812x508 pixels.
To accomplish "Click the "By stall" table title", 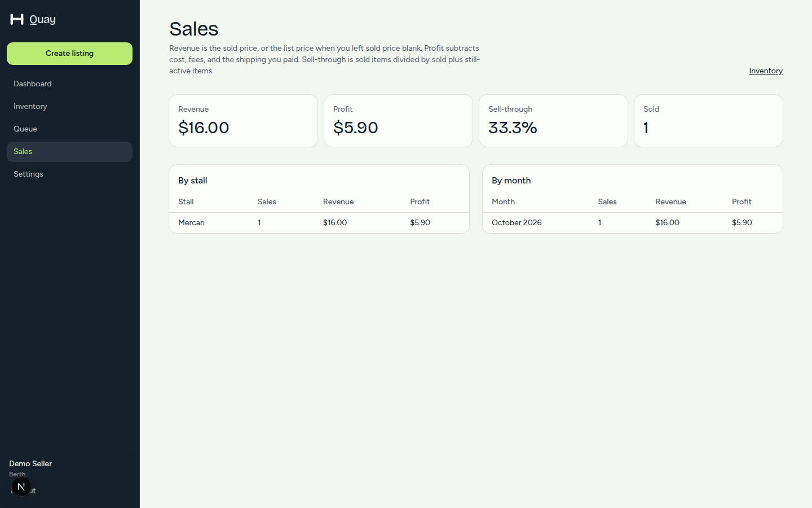I will [x=193, y=181].
